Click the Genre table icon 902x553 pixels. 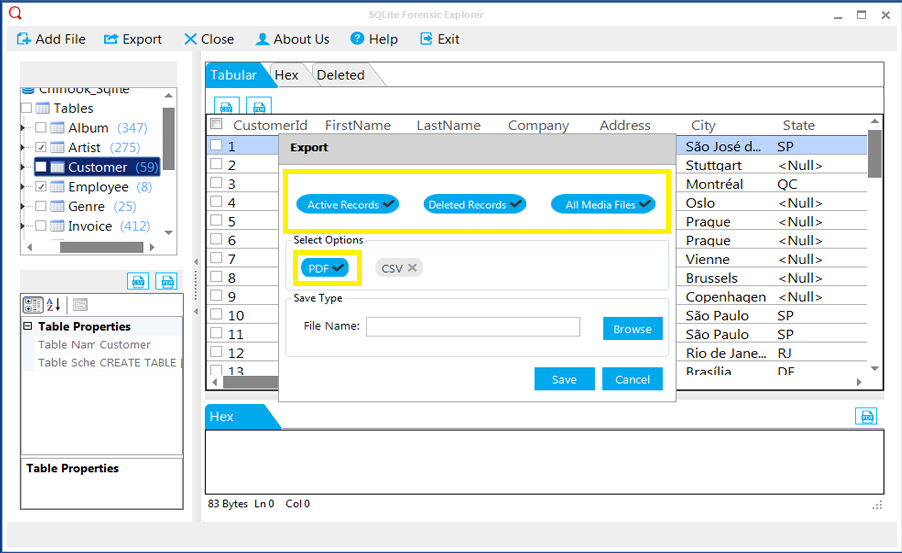point(57,206)
